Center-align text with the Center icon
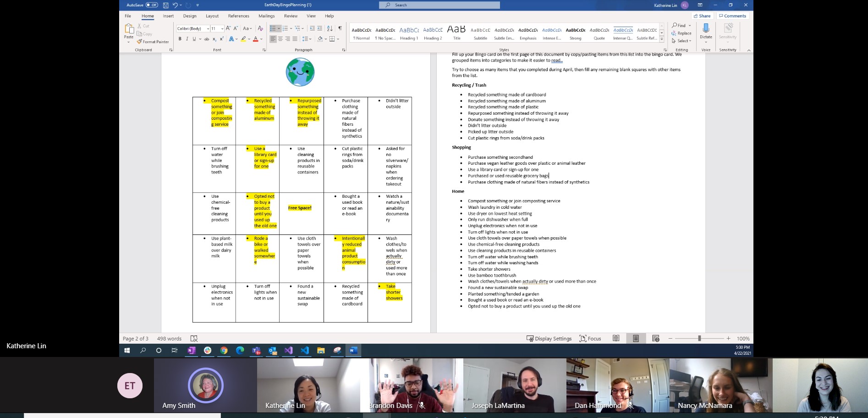This screenshot has width=868, height=418. coord(280,39)
